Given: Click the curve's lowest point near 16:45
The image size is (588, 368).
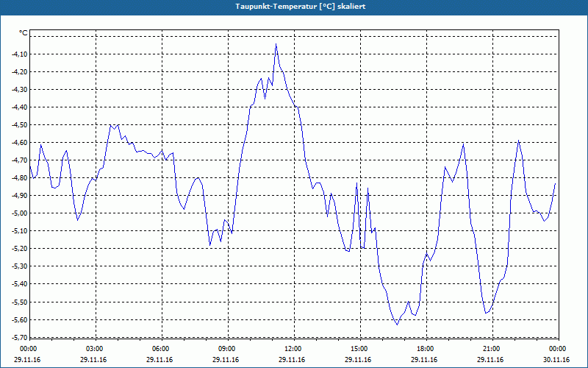Looking at the screenshot, I should click(x=397, y=325).
